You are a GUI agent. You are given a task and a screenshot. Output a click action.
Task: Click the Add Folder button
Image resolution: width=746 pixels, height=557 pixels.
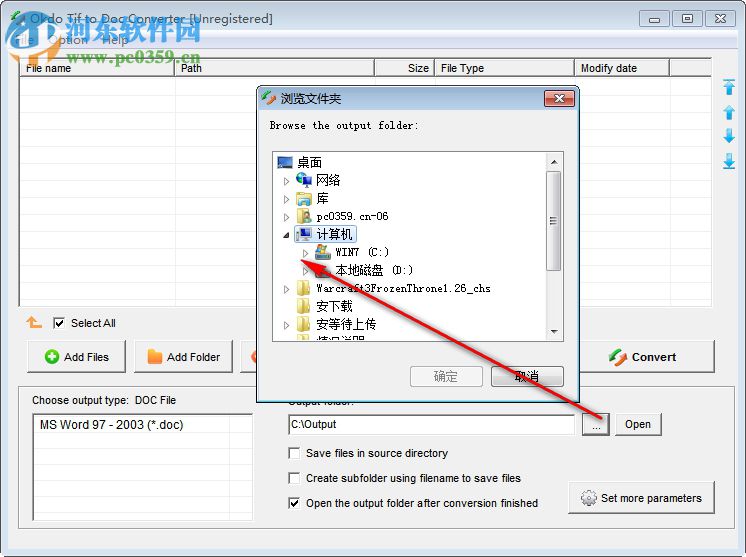(x=184, y=357)
